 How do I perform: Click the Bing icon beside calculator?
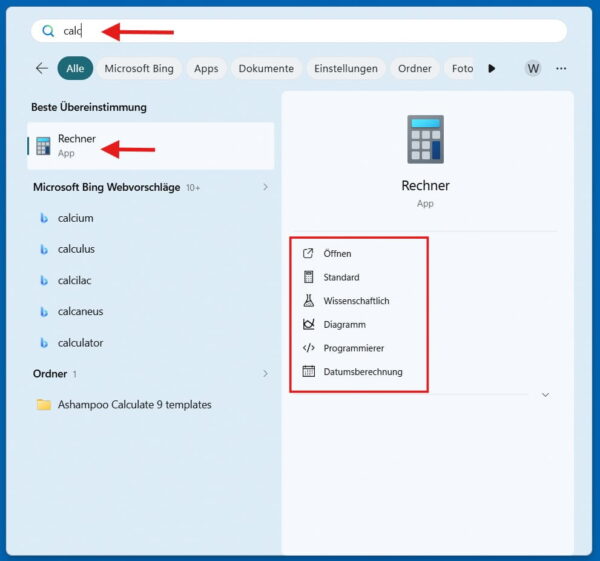pos(44,343)
